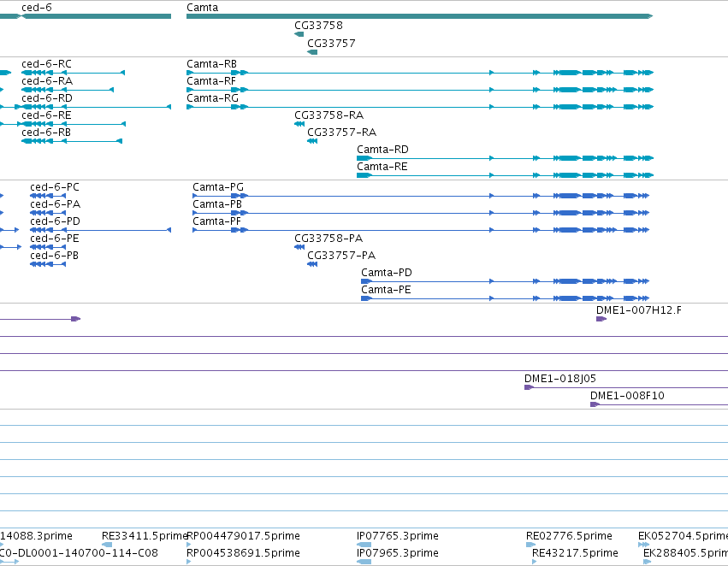This screenshot has height=566, width=728.
Task: Select the RE02776.5prime EST label
Action: pos(569,536)
